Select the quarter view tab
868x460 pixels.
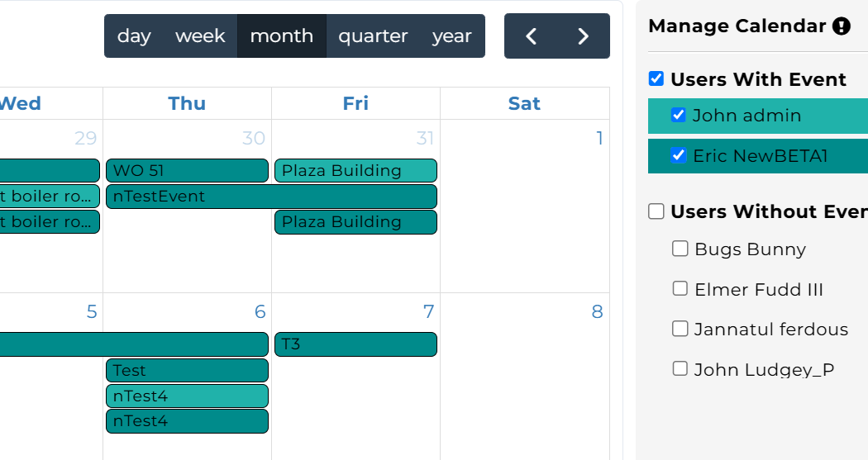tap(373, 36)
